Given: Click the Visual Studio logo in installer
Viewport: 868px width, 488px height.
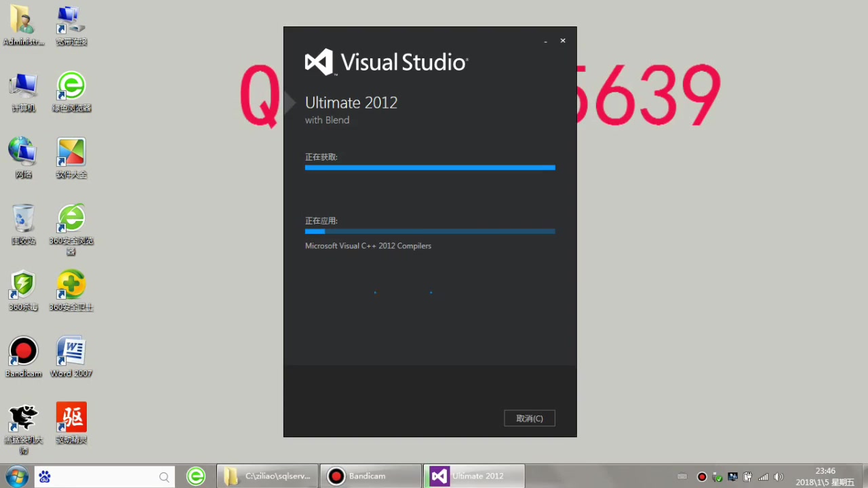Looking at the screenshot, I should (387, 62).
